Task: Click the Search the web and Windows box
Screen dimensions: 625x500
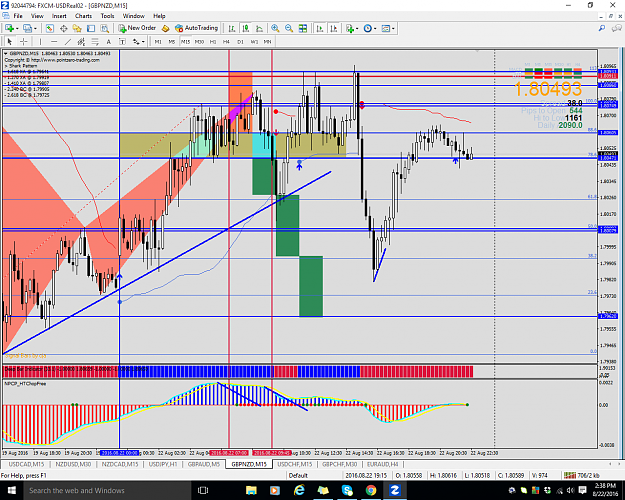Action: coord(107,490)
